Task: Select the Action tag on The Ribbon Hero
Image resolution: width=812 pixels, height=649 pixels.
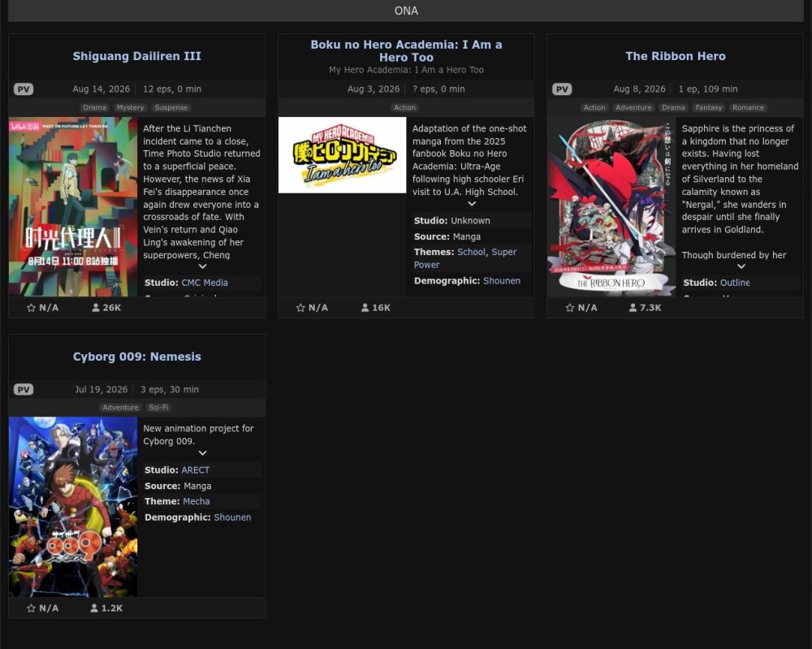Action: click(594, 108)
